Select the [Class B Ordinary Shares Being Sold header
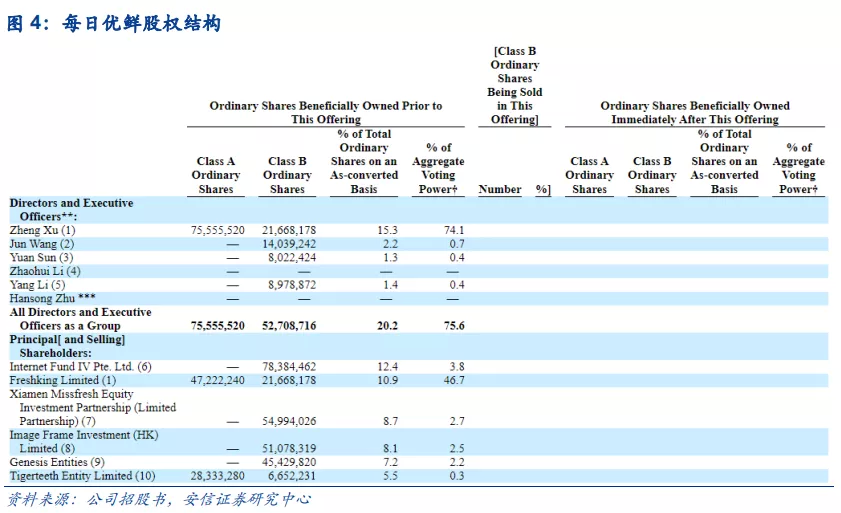Viewport: 841px width, 513px height. pyautogui.click(x=515, y=85)
